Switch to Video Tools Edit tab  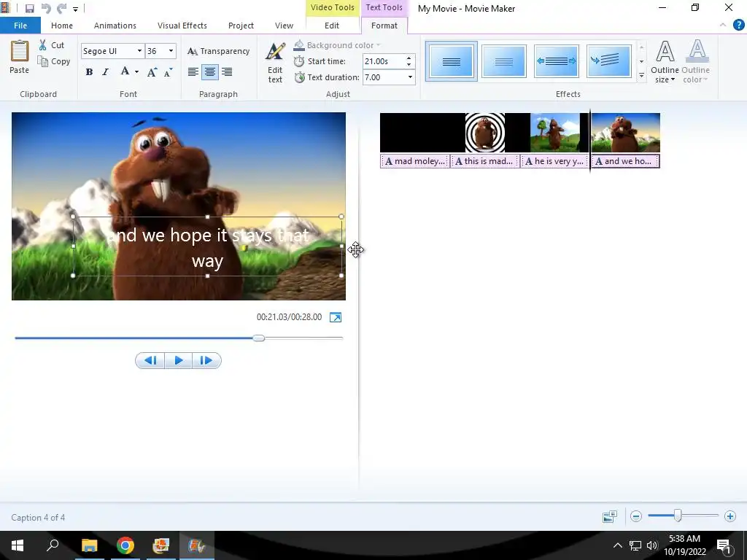click(332, 26)
